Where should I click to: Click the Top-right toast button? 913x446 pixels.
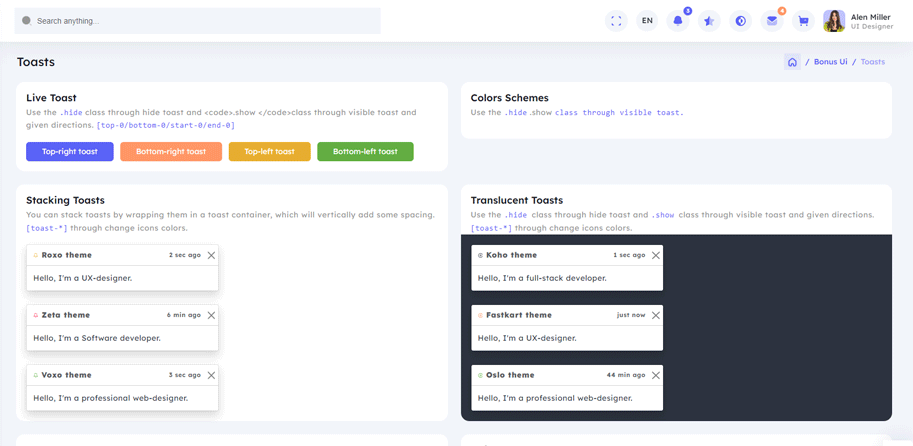coord(70,152)
